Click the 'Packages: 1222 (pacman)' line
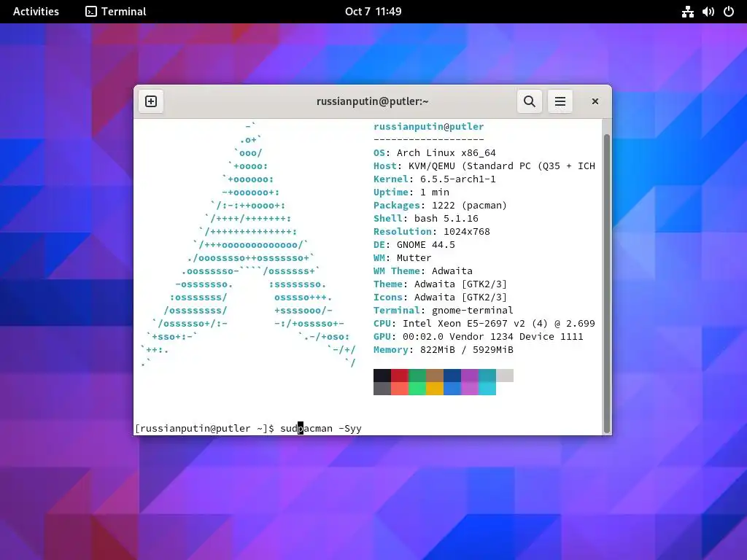The image size is (747, 560). point(440,205)
